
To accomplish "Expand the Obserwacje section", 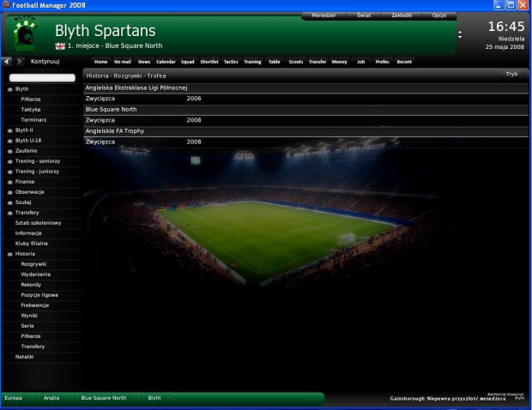I will (10, 192).
